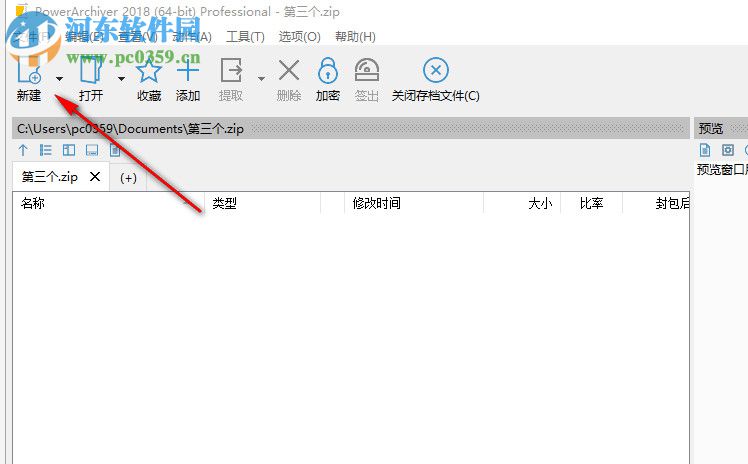Go up one folder level arrow
Viewport: 748px width, 464px height.
[23, 150]
